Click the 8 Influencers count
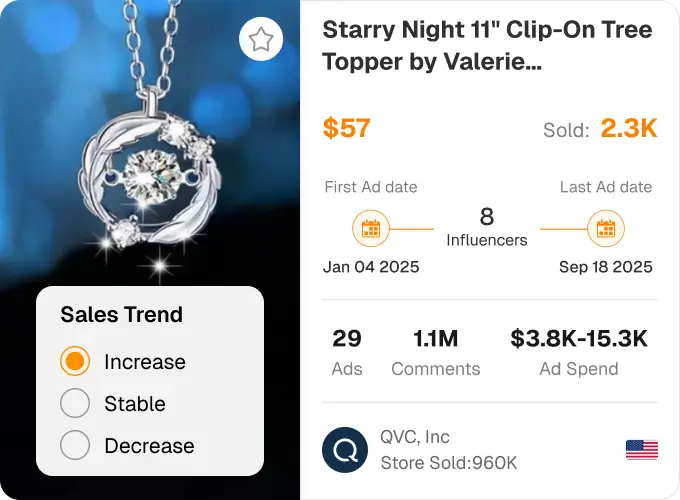The height and width of the screenshot is (500, 680). (487, 227)
